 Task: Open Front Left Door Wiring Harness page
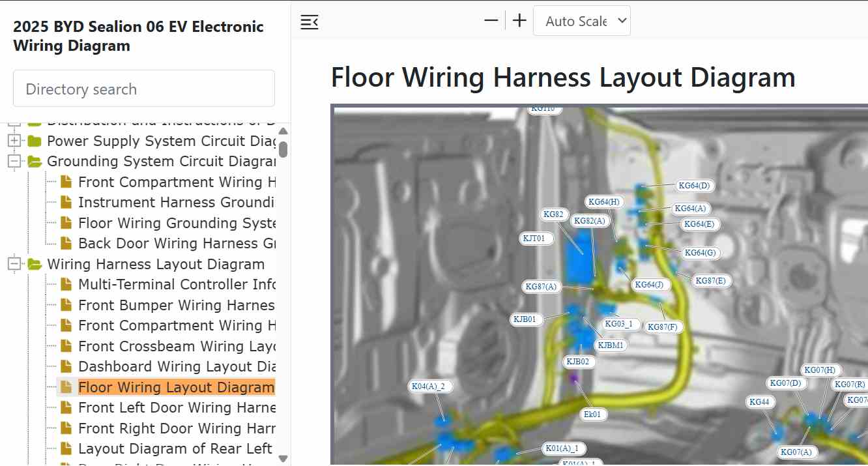tap(177, 408)
